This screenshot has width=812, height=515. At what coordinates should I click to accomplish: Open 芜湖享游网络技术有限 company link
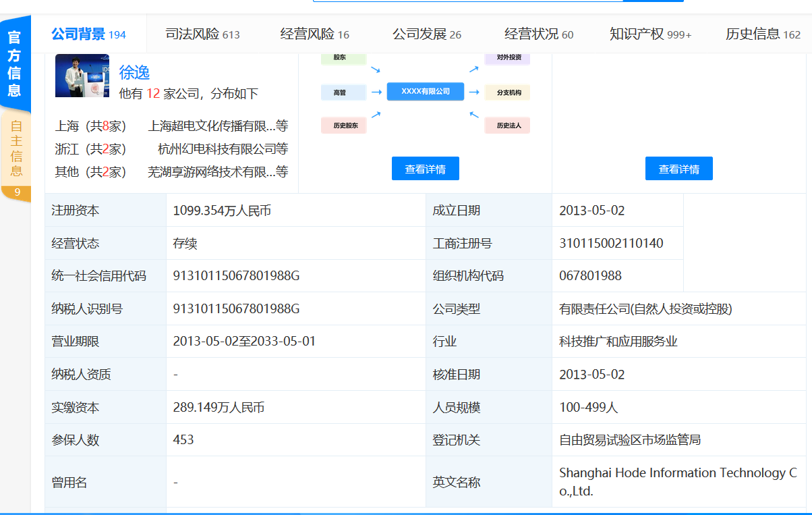pos(218,171)
